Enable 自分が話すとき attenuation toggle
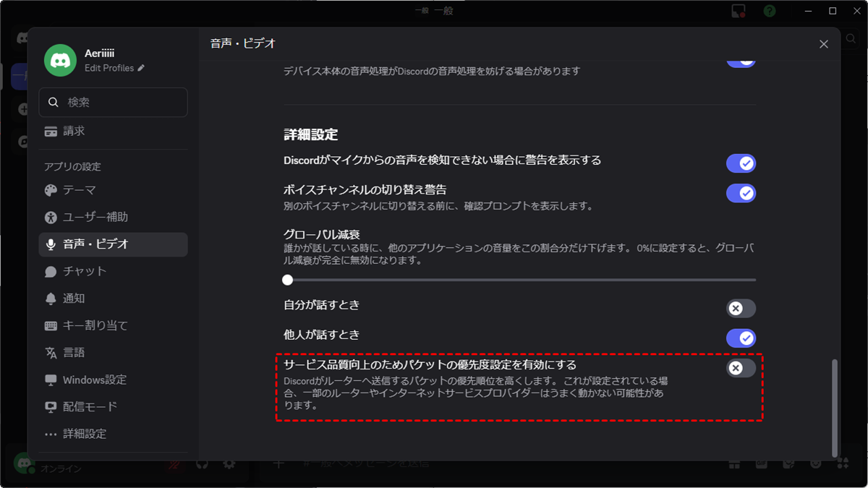Screen dimensions: 868x488 [741, 309]
